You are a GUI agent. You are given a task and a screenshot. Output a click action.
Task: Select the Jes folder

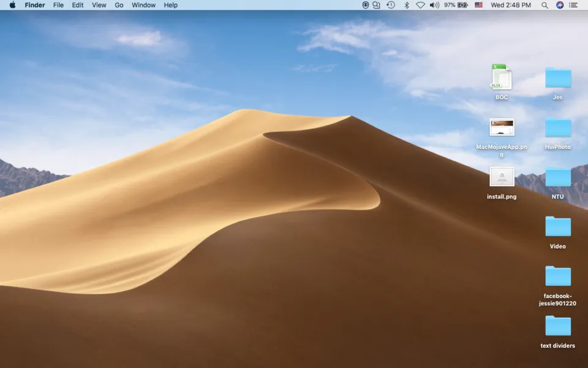point(558,78)
